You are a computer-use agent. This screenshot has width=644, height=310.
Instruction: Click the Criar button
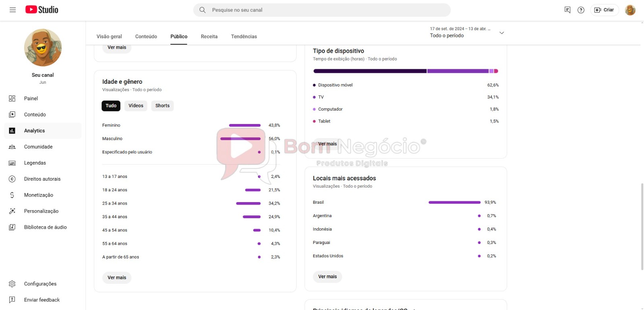604,10
